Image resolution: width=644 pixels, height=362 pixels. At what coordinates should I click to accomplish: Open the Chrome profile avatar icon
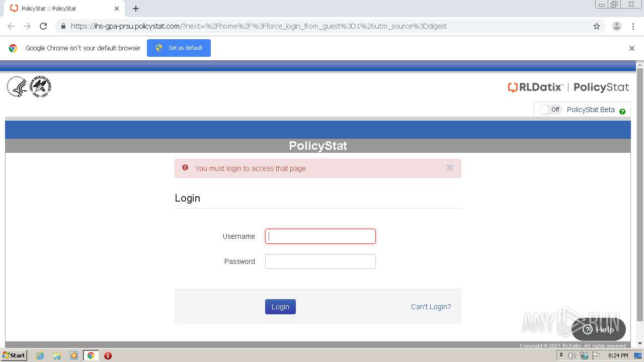617,26
